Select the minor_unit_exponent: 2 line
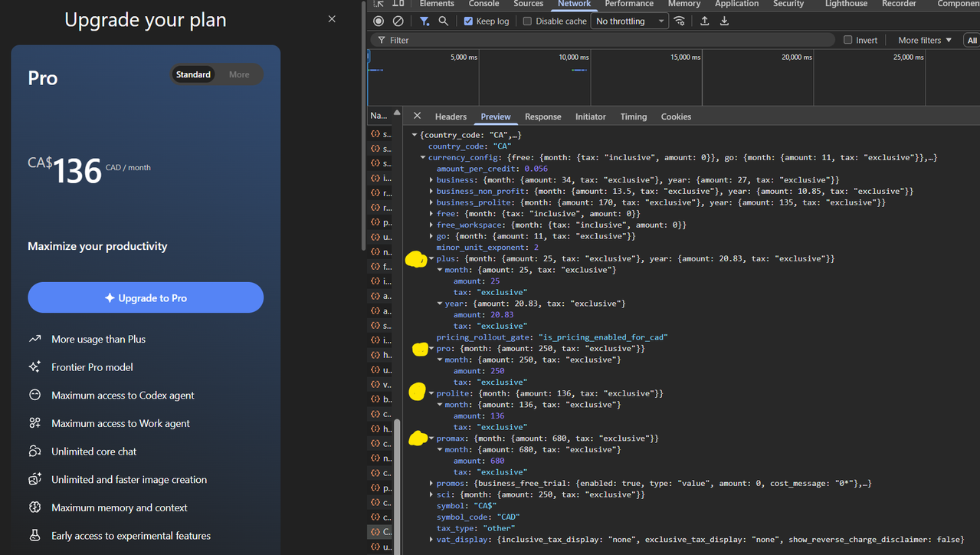Image resolution: width=980 pixels, height=555 pixels. (x=487, y=247)
